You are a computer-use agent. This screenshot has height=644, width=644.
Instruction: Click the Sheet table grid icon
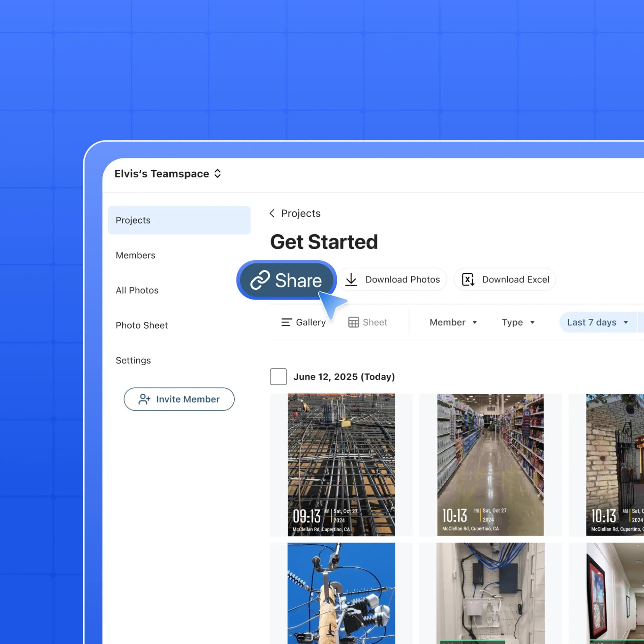click(x=354, y=322)
